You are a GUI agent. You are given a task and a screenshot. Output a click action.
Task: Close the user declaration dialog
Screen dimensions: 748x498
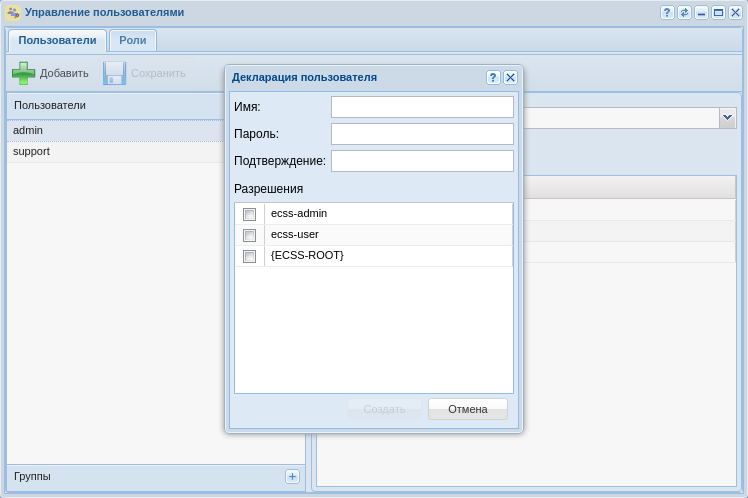pyautogui.click(x=510, y=77)
